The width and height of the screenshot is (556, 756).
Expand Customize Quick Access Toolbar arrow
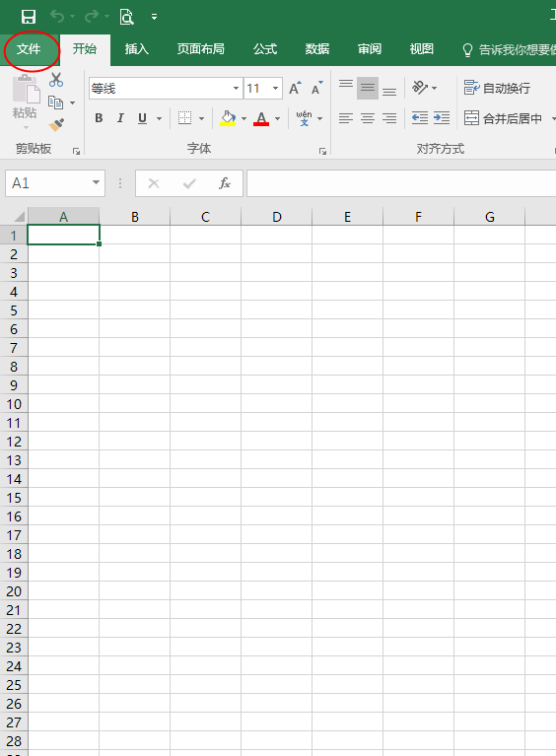pos(155,17)
